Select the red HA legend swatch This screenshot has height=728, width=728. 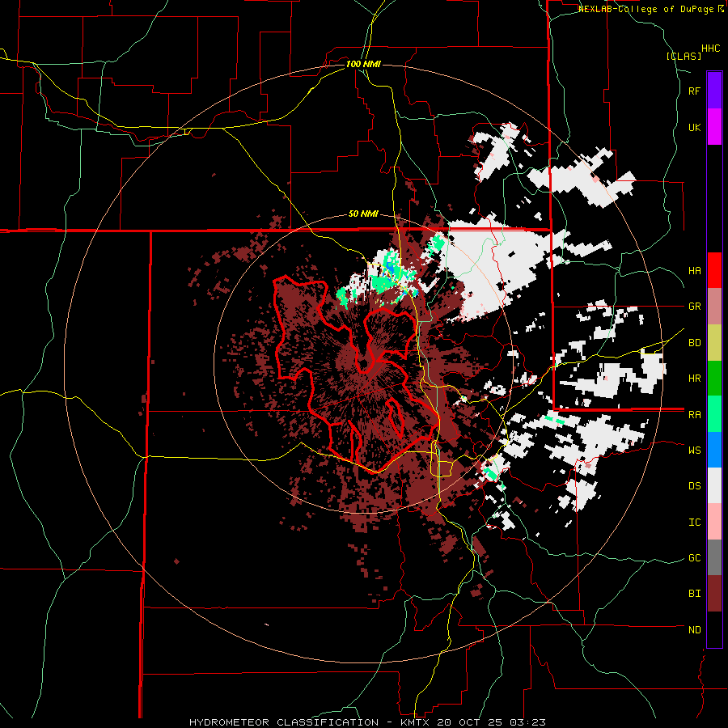tap(714, 270)
